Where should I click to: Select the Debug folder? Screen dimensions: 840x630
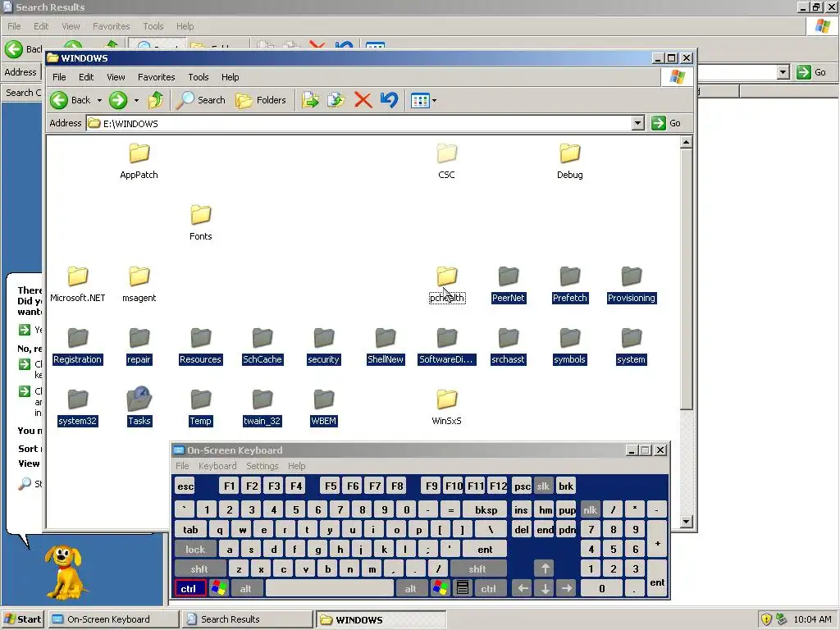(569, 162)
